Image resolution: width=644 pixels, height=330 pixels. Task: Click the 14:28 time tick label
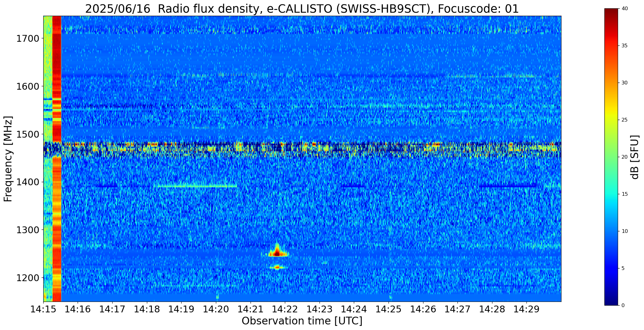coord(492,309)
